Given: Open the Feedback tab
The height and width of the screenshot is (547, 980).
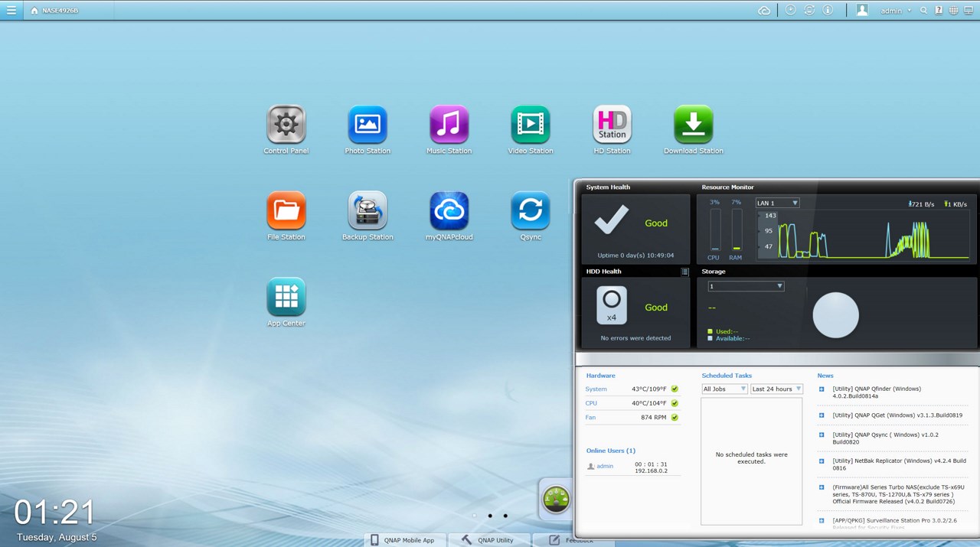Looking at the screenshot, I should pyautogui.click(x=572, y=540).
